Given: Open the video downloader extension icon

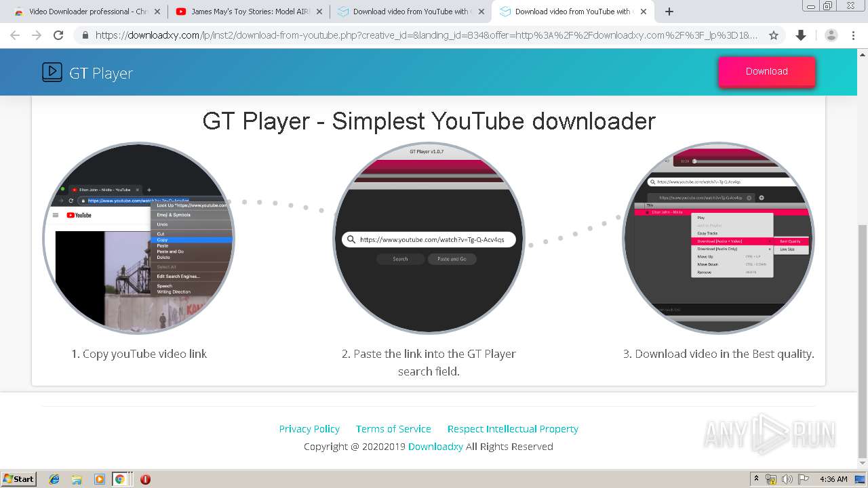Looking at the screenshot, I should (x=801, y=35).
